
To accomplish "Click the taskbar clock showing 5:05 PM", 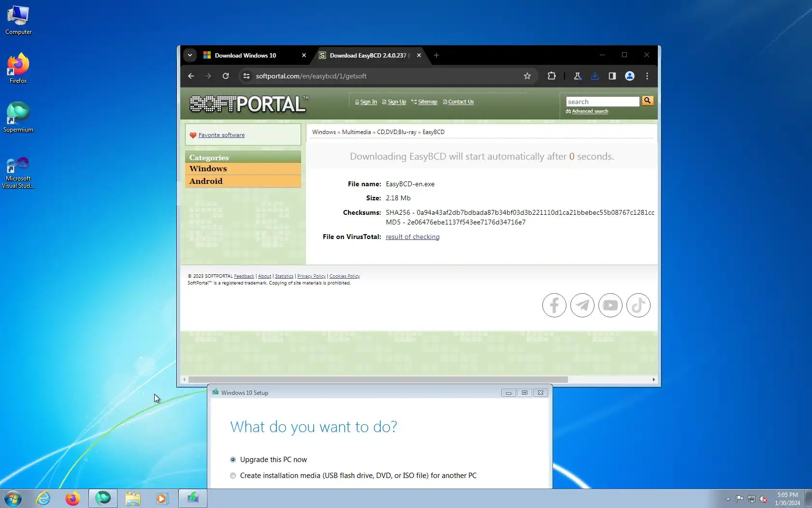I will [787, 499].
